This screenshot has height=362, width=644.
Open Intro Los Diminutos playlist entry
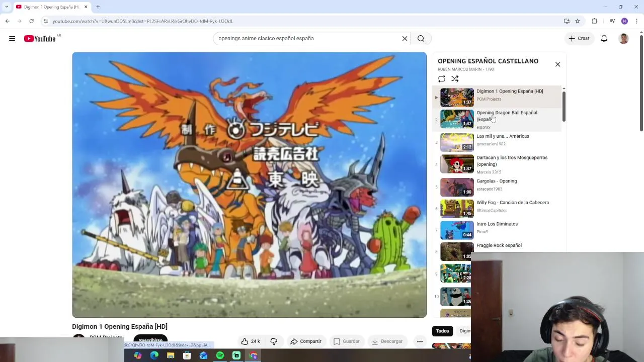click(x=497, y=230)
